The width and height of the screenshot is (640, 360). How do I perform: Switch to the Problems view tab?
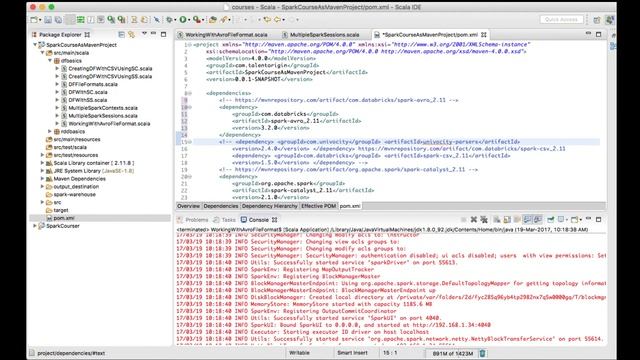tap(193, 220)
